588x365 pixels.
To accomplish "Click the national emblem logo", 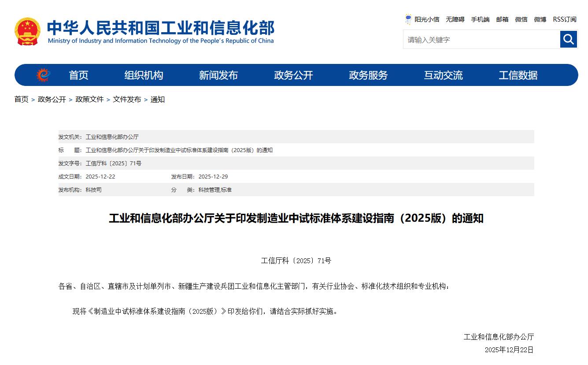I will coord(27,31).
